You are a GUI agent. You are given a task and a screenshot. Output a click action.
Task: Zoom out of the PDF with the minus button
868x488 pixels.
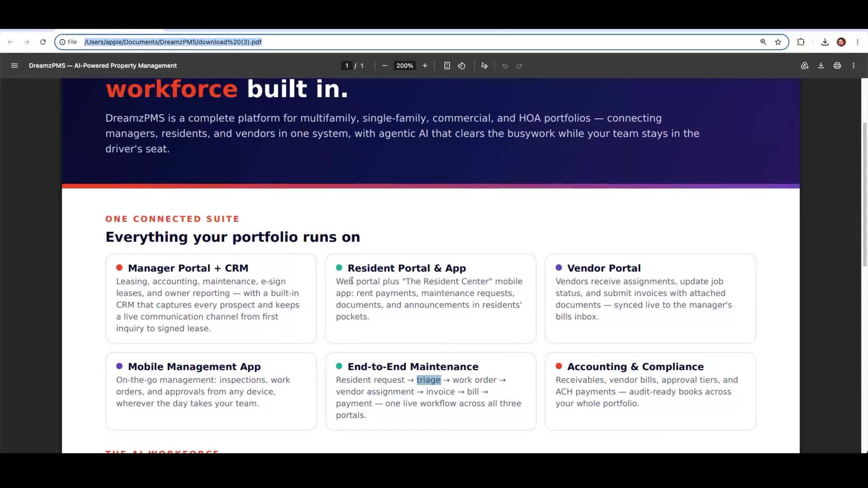pos(384,65)
